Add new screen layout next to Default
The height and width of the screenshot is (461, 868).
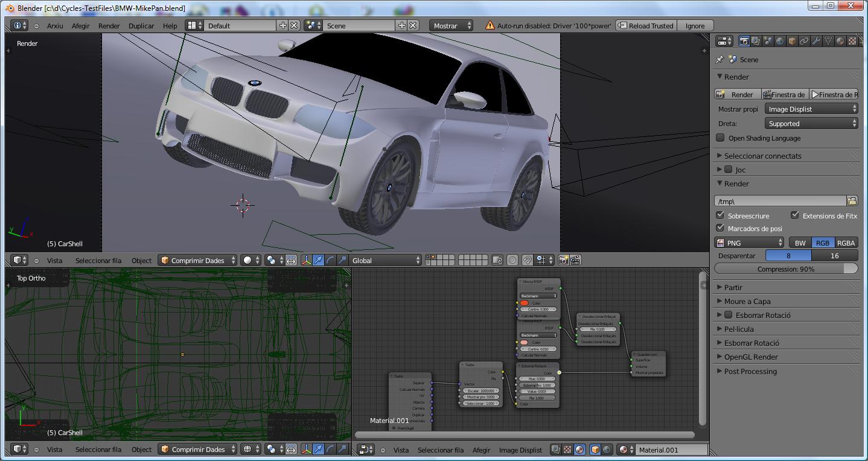point(282,25)
